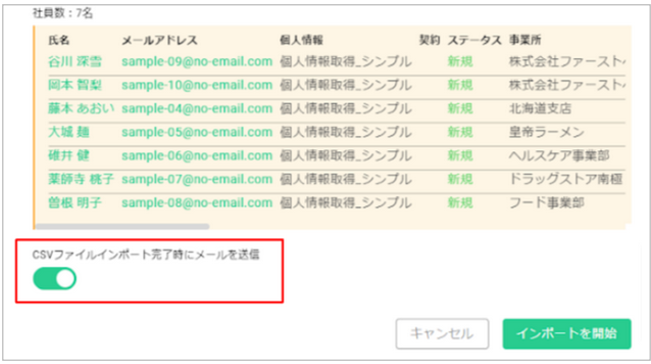Click 新規 status in 大城 麺 row
The width and height of the screenshot is (651, 364).
coord(460,132)
